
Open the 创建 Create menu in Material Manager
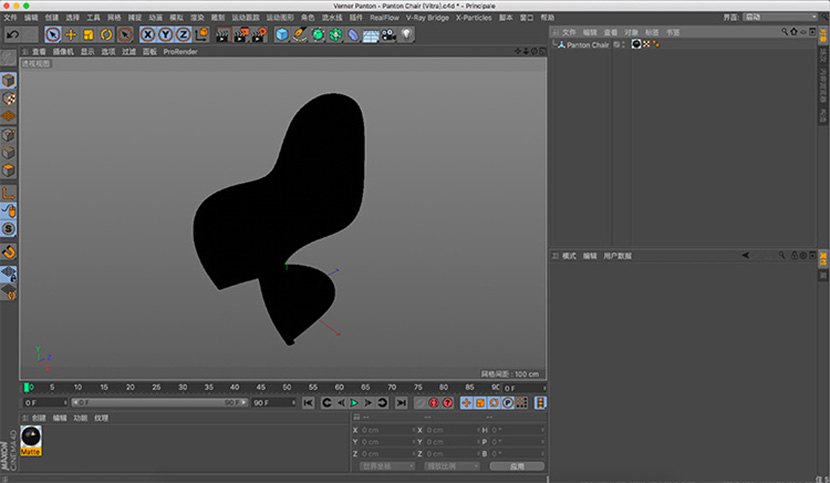(39, 418)
